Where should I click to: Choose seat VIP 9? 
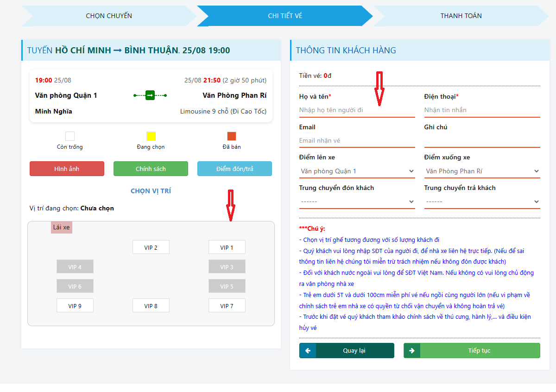[75, 306]
